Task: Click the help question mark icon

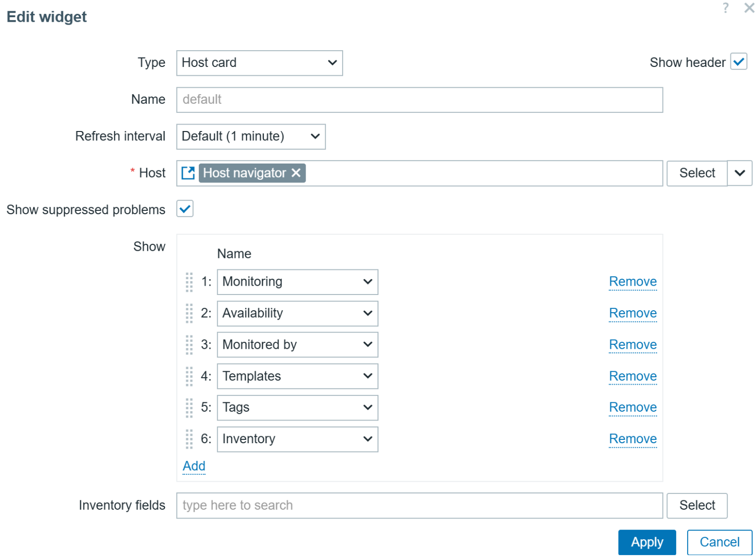Action: click(725, 8)
